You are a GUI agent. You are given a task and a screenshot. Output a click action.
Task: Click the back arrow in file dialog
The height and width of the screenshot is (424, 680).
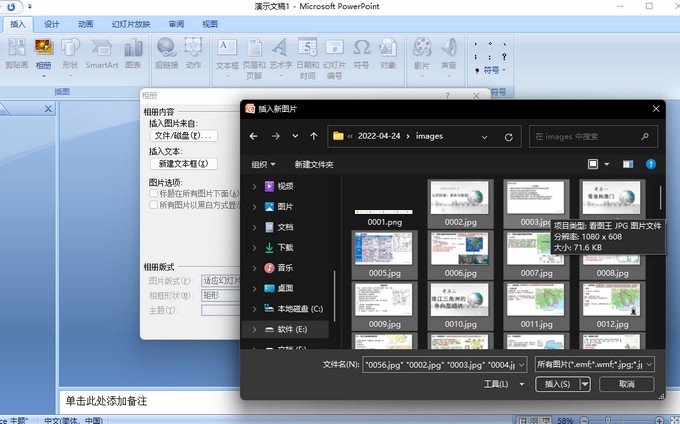click(254, 136)
